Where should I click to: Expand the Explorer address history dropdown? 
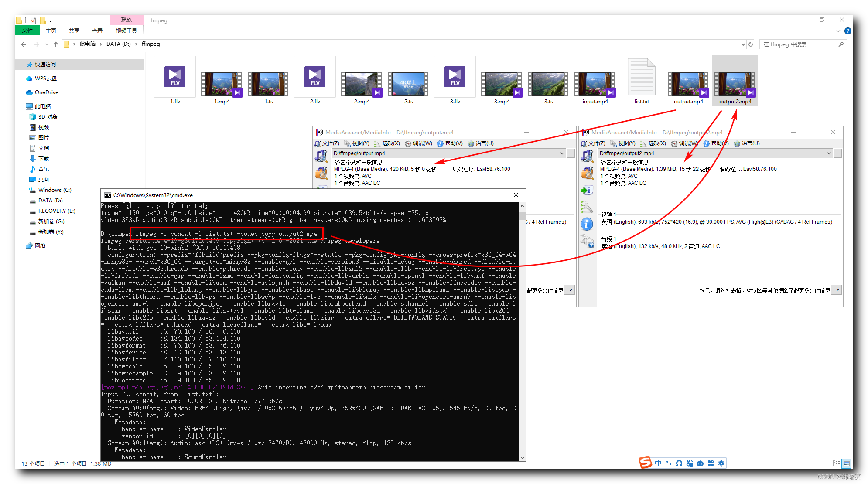coord(743,44)
